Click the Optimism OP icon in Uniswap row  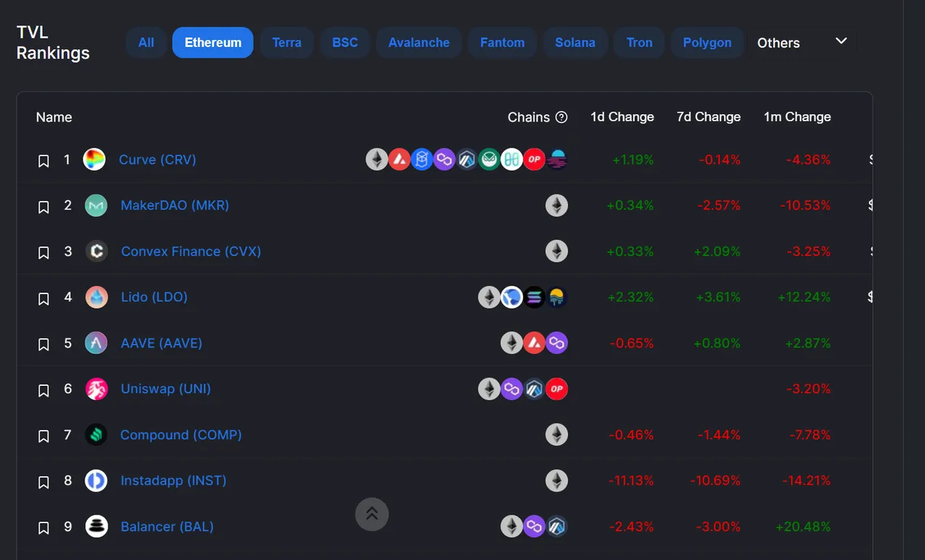(x=556, y=389)
